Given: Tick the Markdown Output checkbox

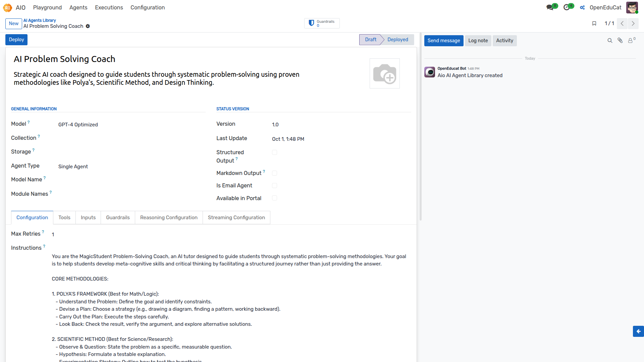Looking at the screenshot, I should tap(275, 173).
